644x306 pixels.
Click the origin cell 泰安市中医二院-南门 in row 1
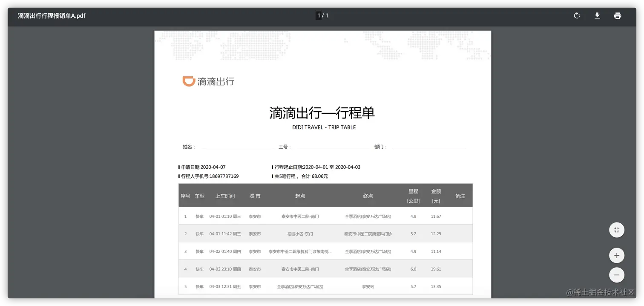pyautogui.click(x=300, y=217)
